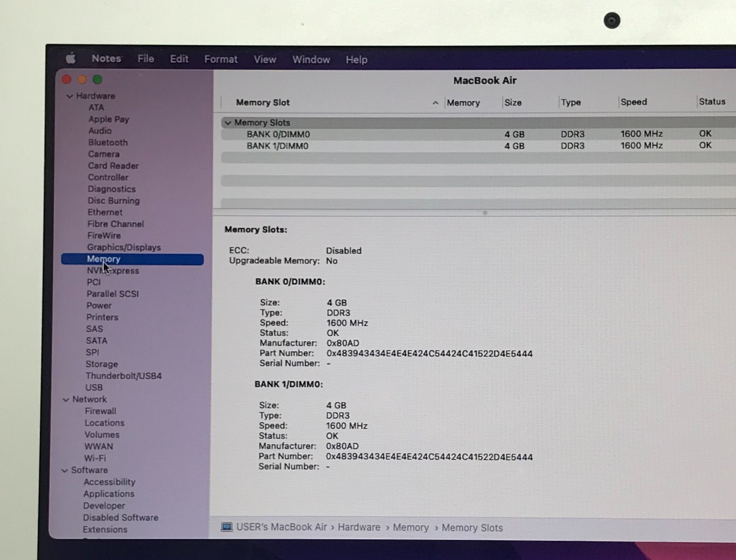This screenshot has height=560, width=736.
Task: Sort by the Status column header
Action: pyautogui.click(x=712, y=101)
